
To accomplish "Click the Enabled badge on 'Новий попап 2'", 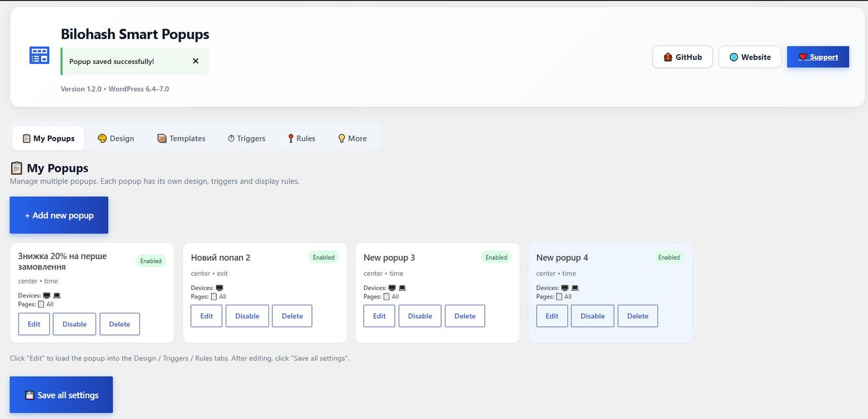I will click(324, 257).
